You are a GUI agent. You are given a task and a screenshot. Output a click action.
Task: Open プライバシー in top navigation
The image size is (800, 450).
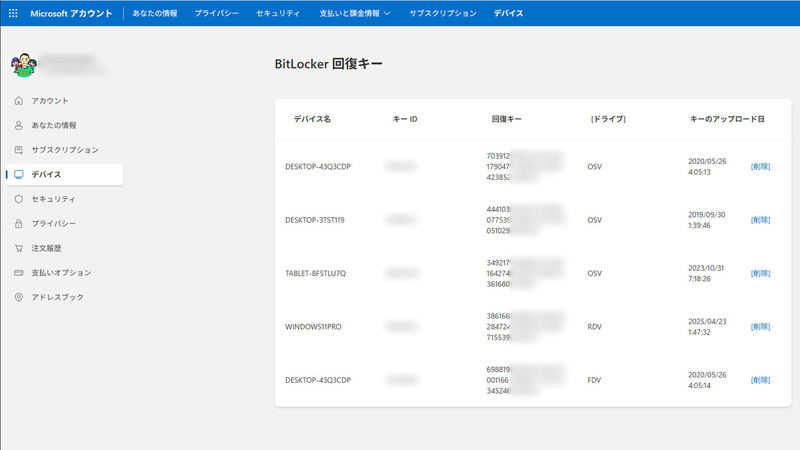click(216, 13)
